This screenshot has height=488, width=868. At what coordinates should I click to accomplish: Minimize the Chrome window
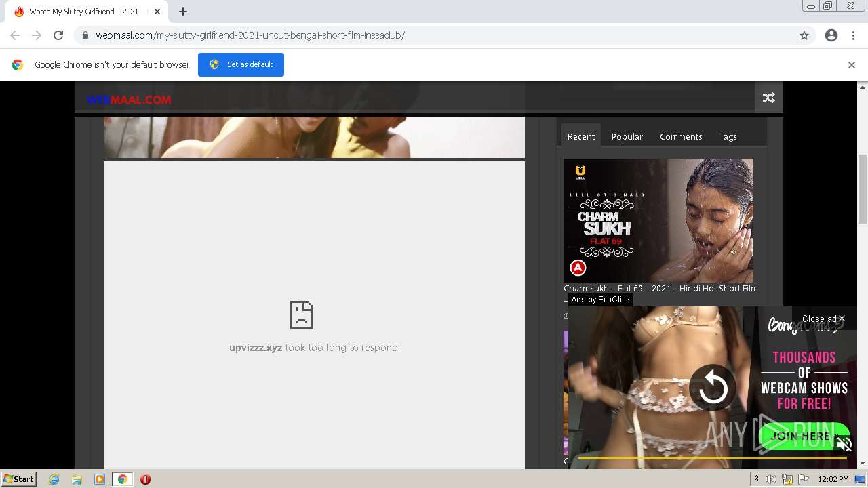click(x=811, y=6)
